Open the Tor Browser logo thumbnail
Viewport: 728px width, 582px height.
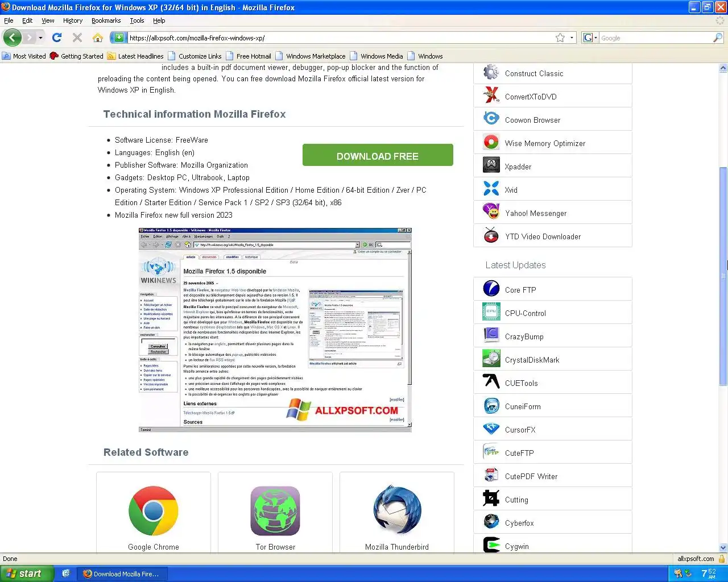(x=275, y=510)
